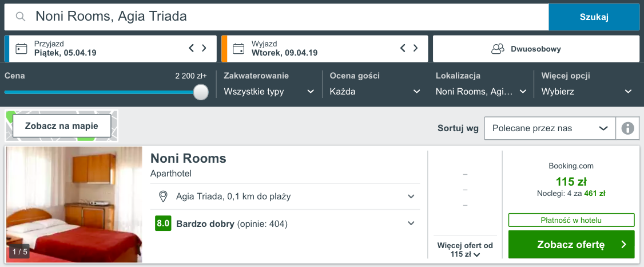The image size is (644, 267).
Task: Click the Szukaj search button
Action: 594,17
